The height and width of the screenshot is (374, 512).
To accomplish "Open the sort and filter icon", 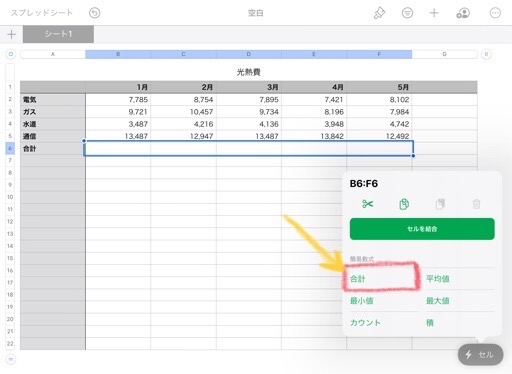I will pos(407,13).
